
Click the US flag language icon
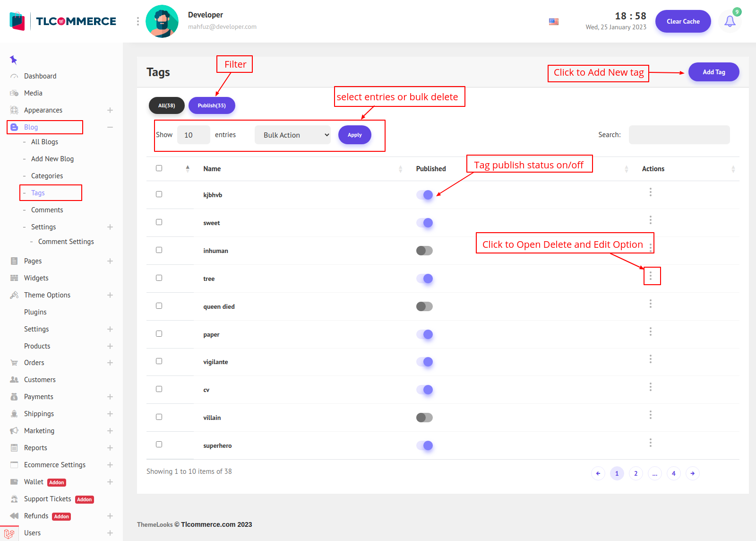point(554,22)
